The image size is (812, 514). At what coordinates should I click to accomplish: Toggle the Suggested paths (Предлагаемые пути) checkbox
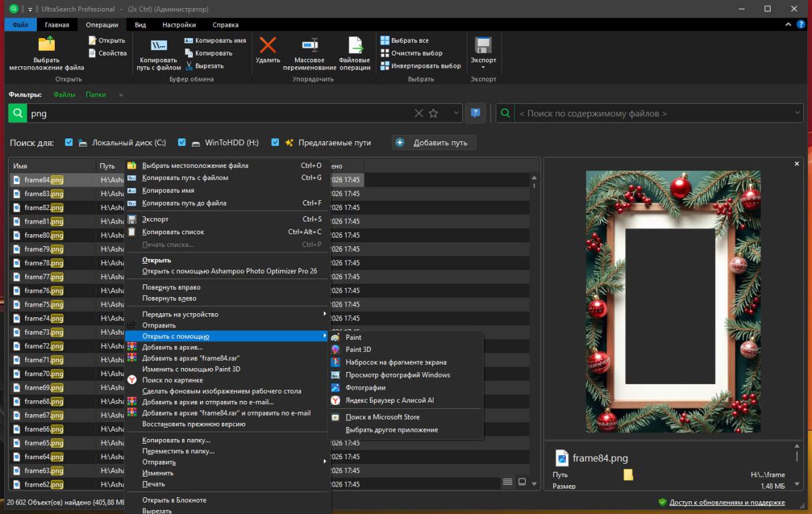(x=275, y=143)
